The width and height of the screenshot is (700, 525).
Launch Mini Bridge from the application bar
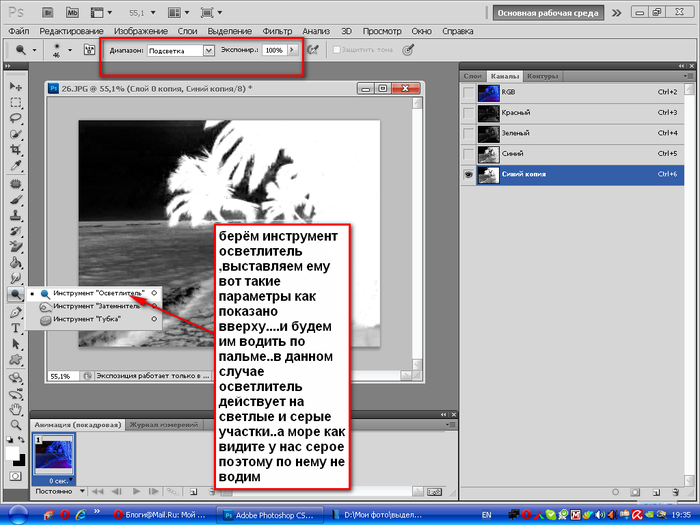tap(72, 12)
